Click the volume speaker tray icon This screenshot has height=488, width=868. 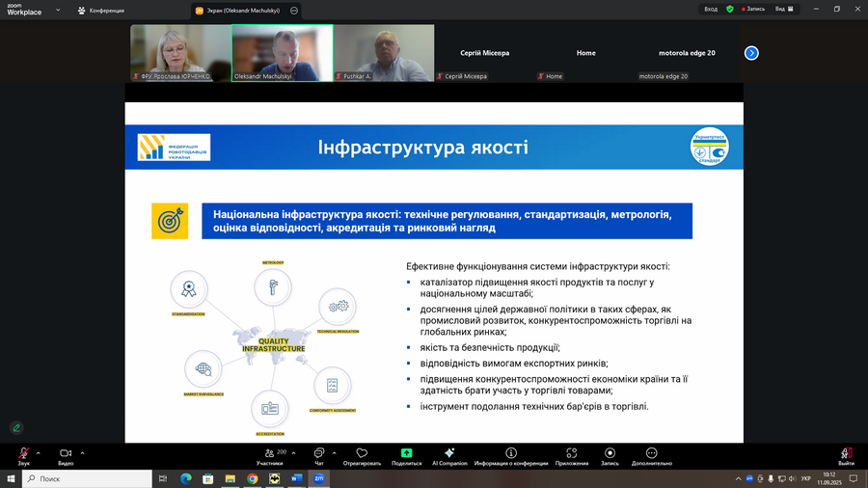(792, 478)
